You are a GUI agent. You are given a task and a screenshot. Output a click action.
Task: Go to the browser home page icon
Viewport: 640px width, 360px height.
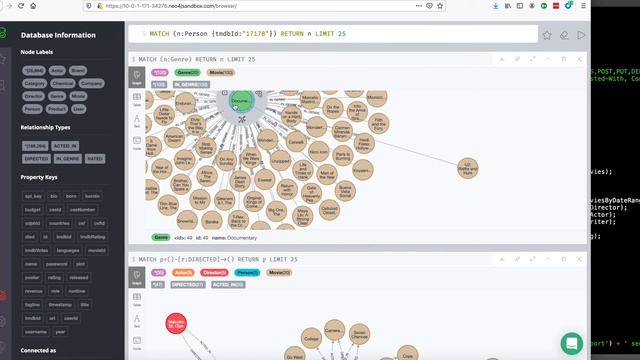click(33, 6)
